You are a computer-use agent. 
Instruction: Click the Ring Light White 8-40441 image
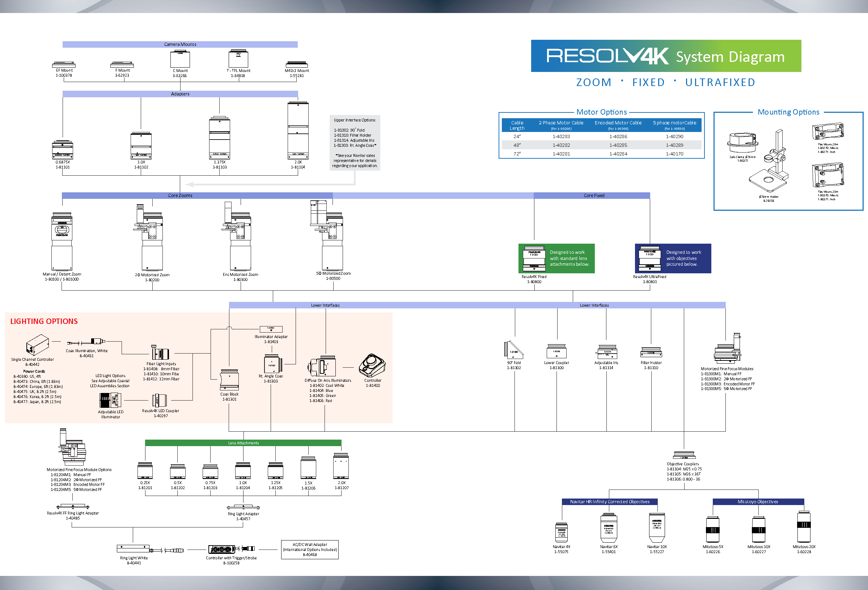coord(134,548)
